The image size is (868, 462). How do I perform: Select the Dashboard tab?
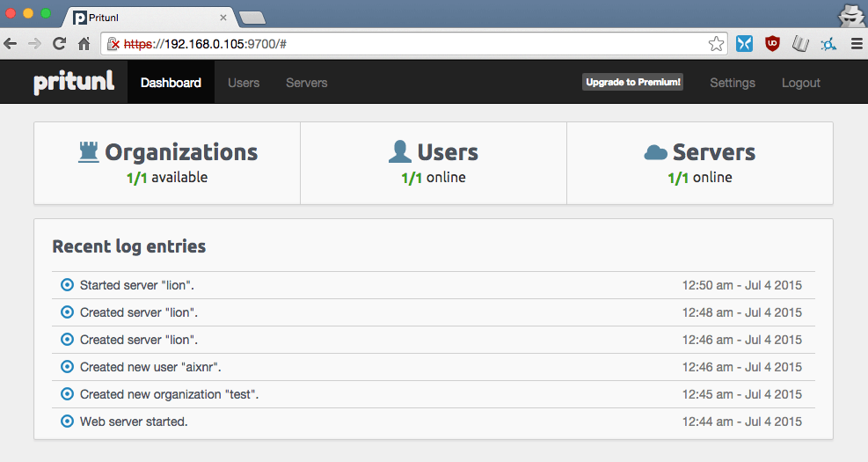pyautogui.click(x=171, y=83)
